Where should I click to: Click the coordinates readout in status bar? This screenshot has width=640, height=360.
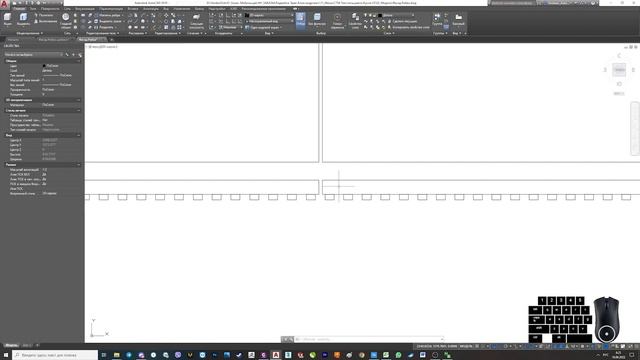(436, 346)
